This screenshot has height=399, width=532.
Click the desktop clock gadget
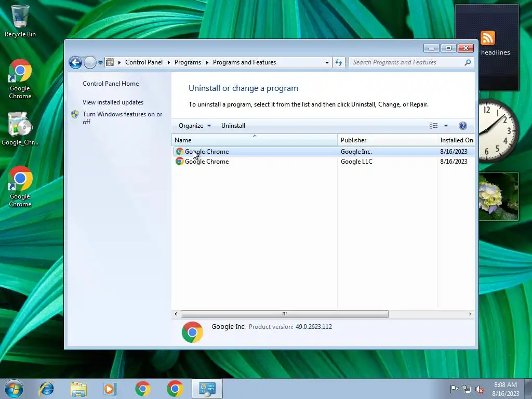[x=498, y=131]
